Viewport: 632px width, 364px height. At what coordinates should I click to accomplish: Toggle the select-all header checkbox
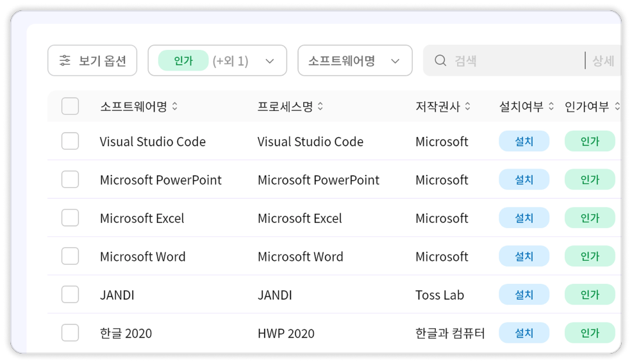[x=70, y=106]
